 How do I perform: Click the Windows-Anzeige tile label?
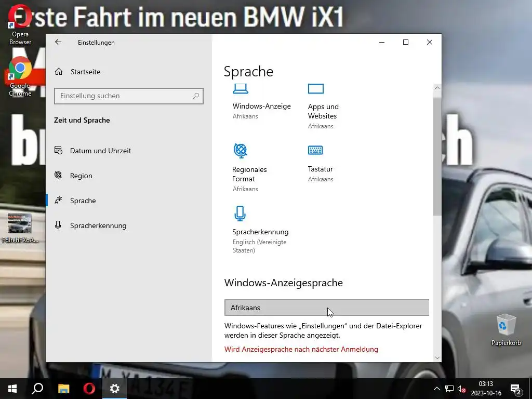coord(262,106)
